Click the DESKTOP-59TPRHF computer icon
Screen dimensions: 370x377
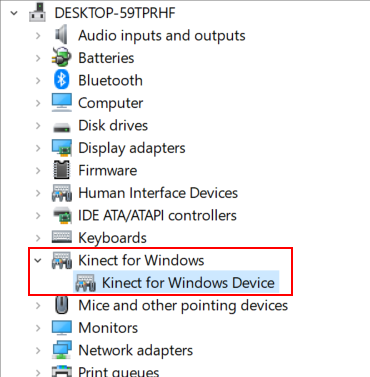(37, 13)
